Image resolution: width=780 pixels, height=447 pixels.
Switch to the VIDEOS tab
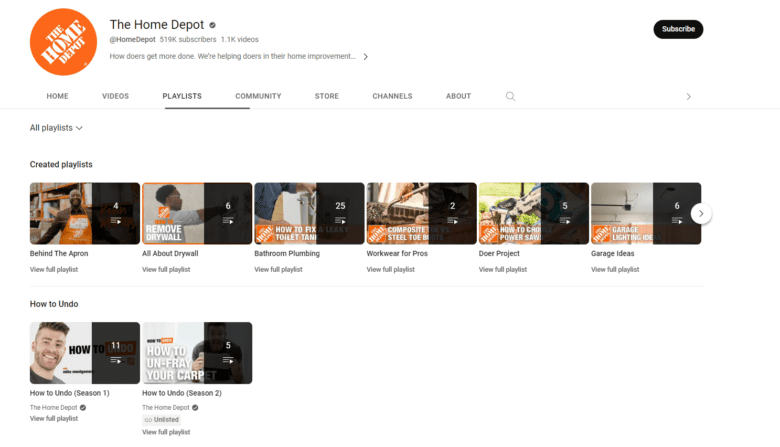115,96
